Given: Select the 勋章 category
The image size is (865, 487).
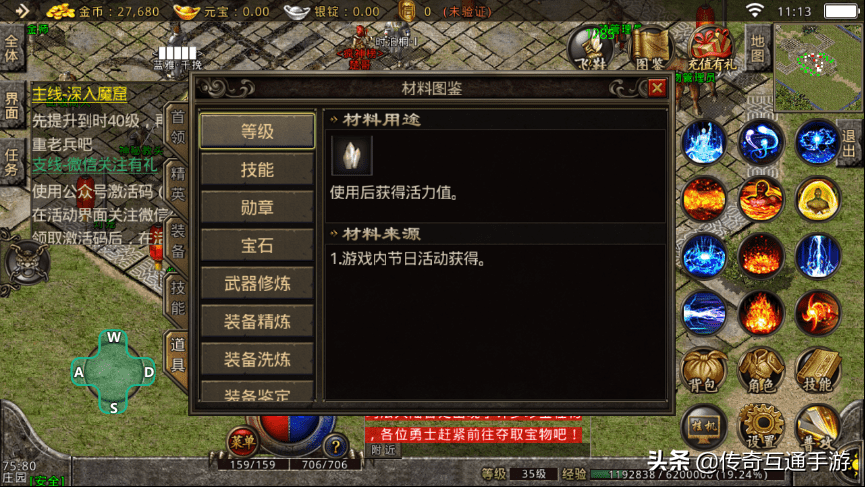Looking at the screenshot, I should tap(257, 207).
